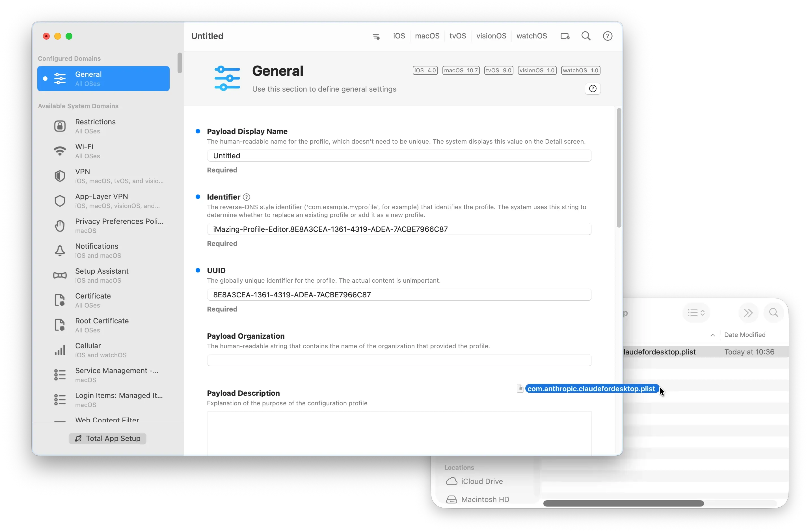The image size is (808, 532).
Task: Open the filter list icon in toolbar
Action: pyautogui.click(x=376, y=36)
